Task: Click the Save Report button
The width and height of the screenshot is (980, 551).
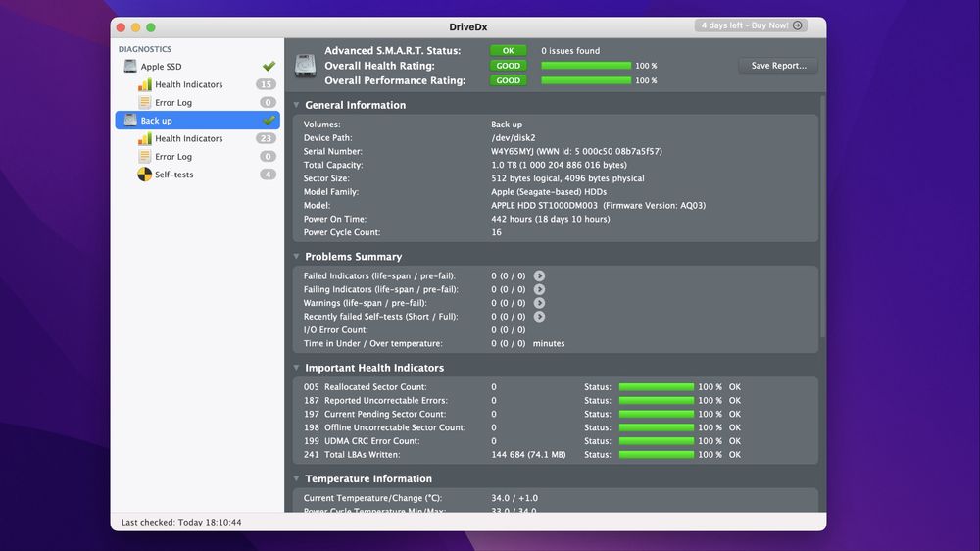Action: pyautogui.click(x=778, y=65)
